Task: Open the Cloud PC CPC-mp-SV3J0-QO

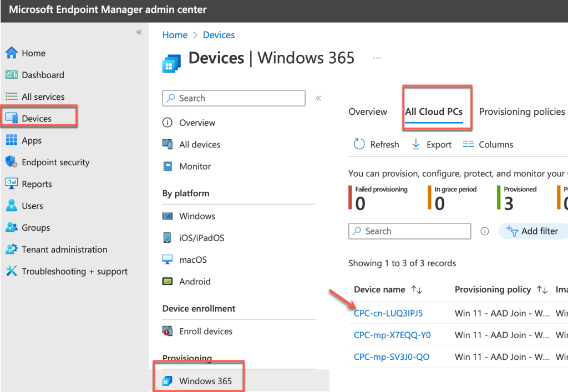Action: point(392,357)
